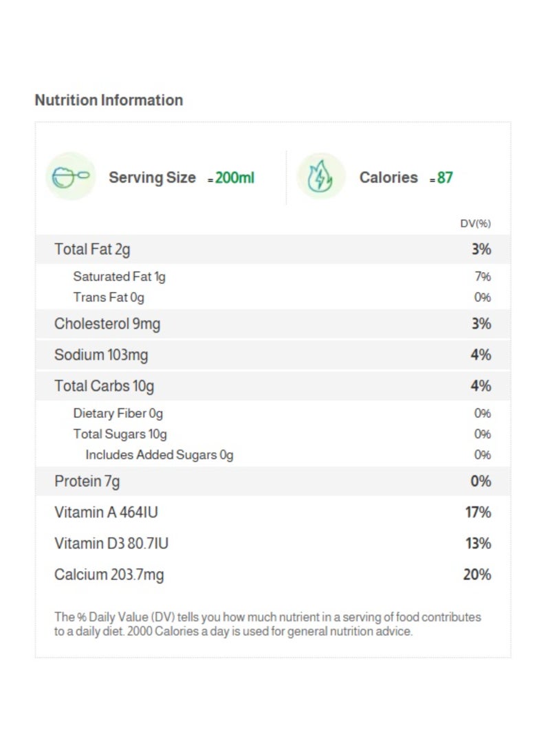Image resolution: width=550 pixels, height=756 pixels.
Task: Click the % Daily Value footnote text
Action: coord(267,624)
